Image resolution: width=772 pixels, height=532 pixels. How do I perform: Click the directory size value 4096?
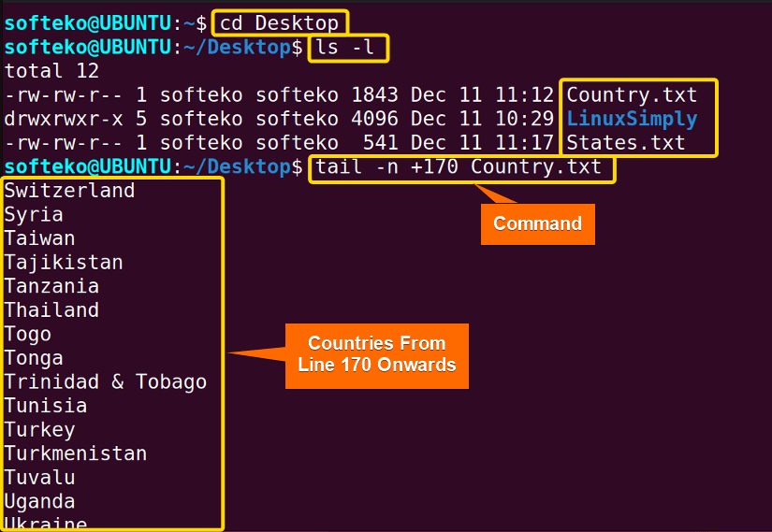point(374,119)
